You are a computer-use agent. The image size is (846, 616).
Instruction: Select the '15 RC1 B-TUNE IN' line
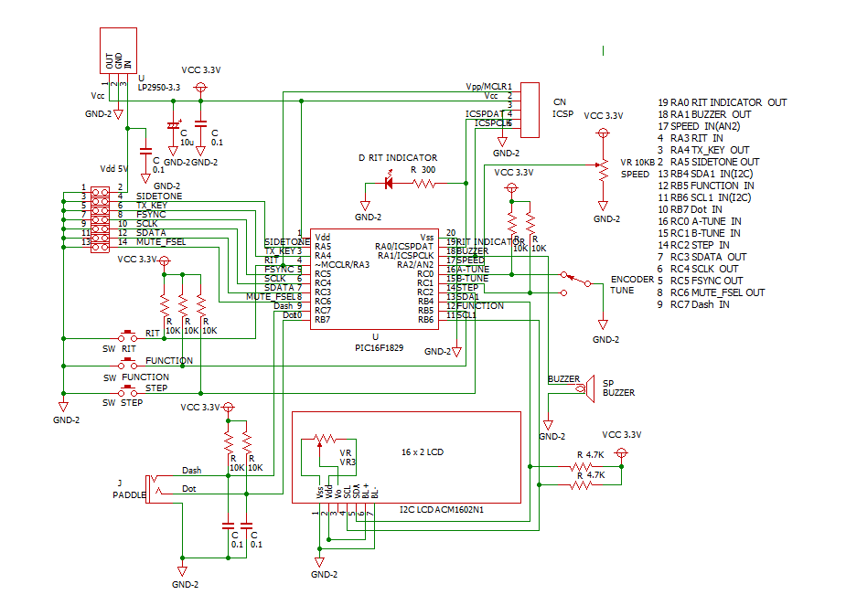(x=700, y=233)
